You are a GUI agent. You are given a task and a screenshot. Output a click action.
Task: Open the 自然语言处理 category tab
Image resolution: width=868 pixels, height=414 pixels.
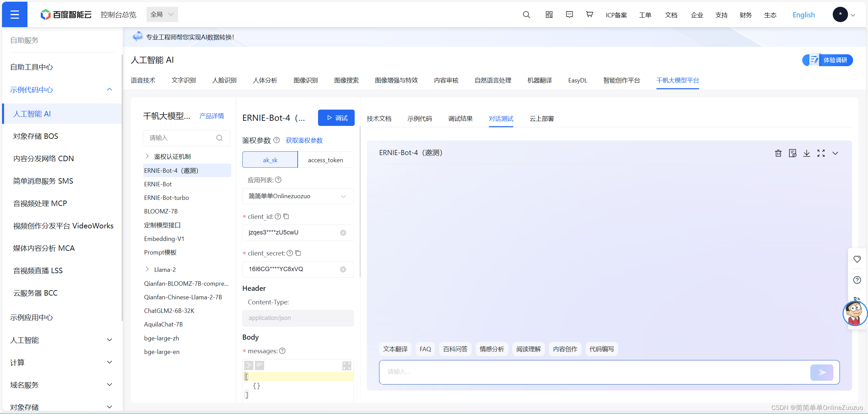coord(493,80)
